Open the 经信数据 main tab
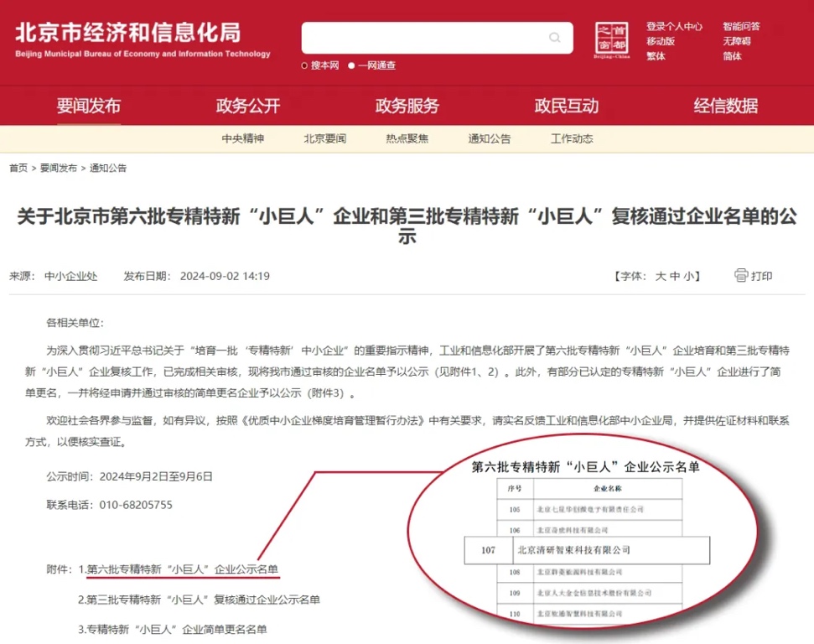814x644 pixels. click(x=726, y=106)
